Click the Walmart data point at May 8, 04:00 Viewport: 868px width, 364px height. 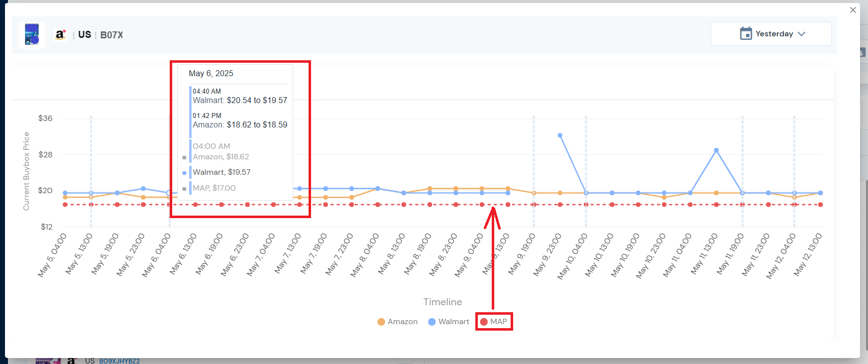tap(378, 189)
